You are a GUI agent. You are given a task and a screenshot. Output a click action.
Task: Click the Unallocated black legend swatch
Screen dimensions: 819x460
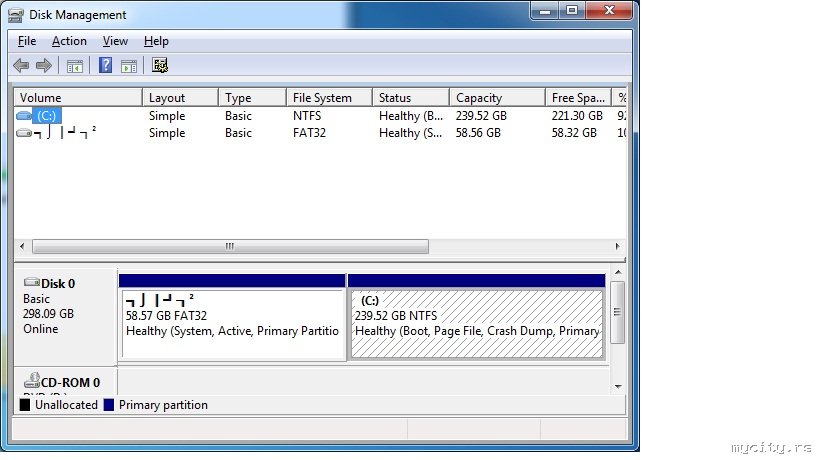point(25,405)
